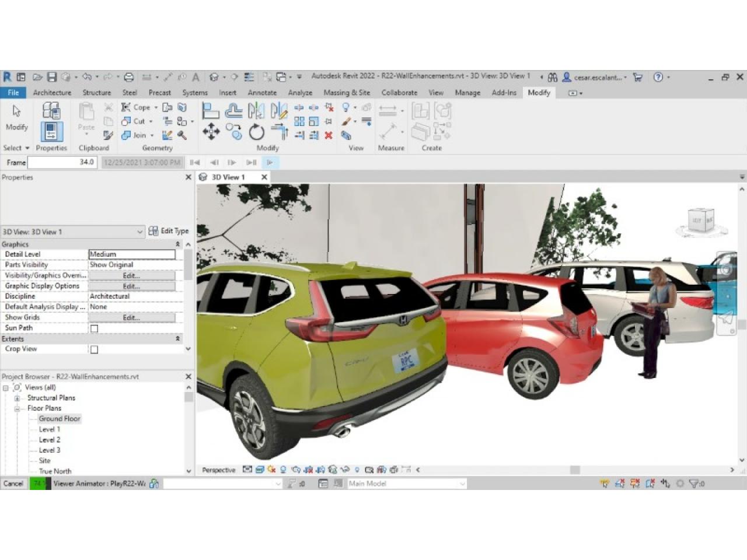Click the Save icon in quick access
The width and height of the screenshot is (747, 560).
(52, 77)
